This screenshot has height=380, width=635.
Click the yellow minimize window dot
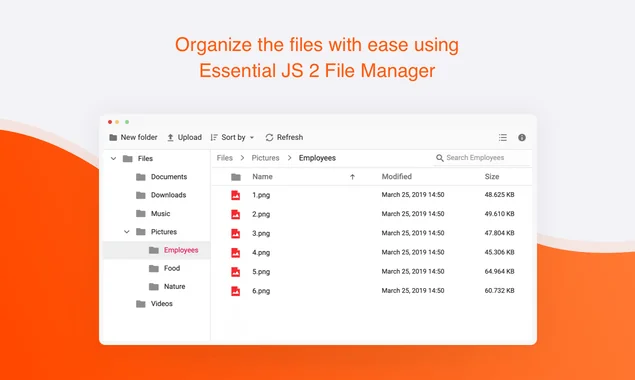(117, 122)
